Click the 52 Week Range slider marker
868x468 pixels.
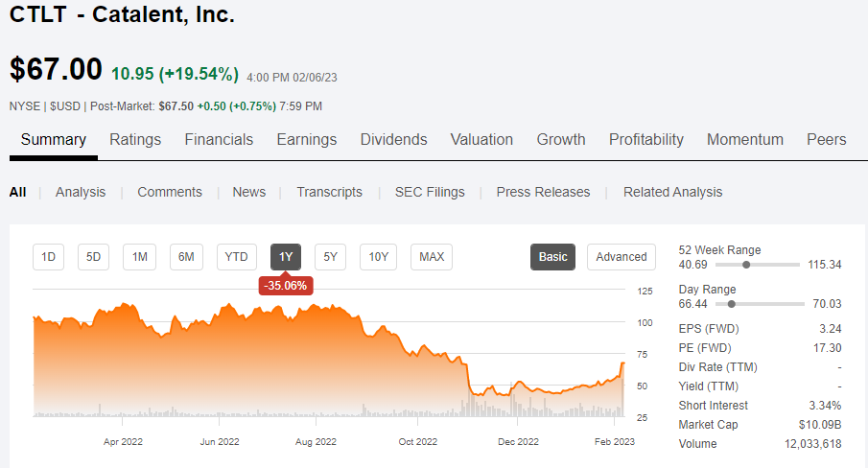pos(746,265)
